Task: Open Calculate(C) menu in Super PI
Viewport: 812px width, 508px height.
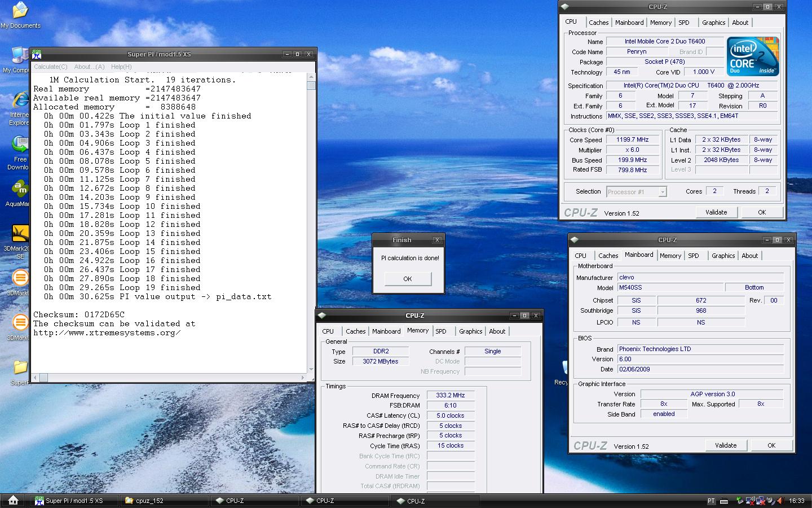Action: click(x=51, y=67)
